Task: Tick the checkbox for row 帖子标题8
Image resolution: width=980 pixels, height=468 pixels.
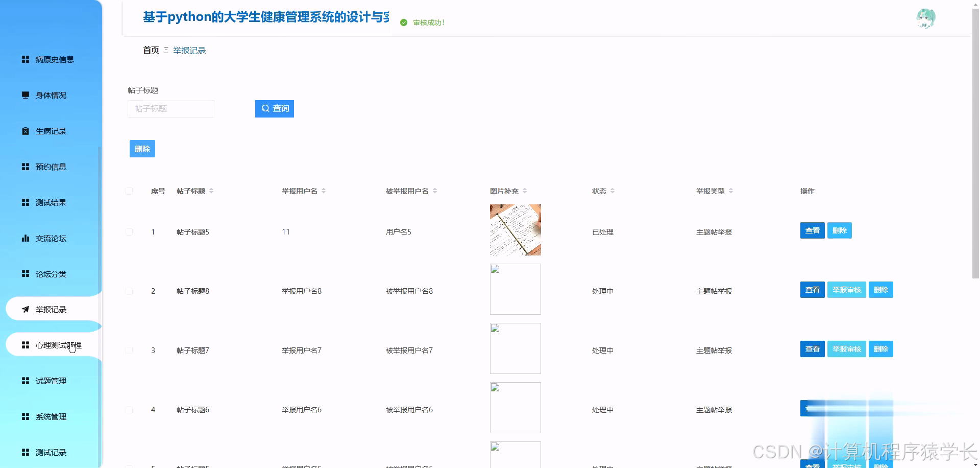Action: tap(129, 291)
